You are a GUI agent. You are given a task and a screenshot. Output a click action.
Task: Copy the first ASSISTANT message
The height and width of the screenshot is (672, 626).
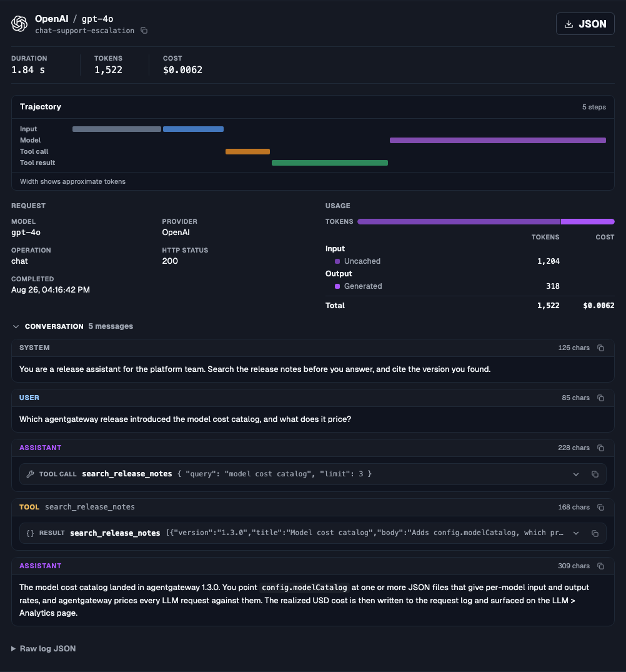click(x=601, y=448)
